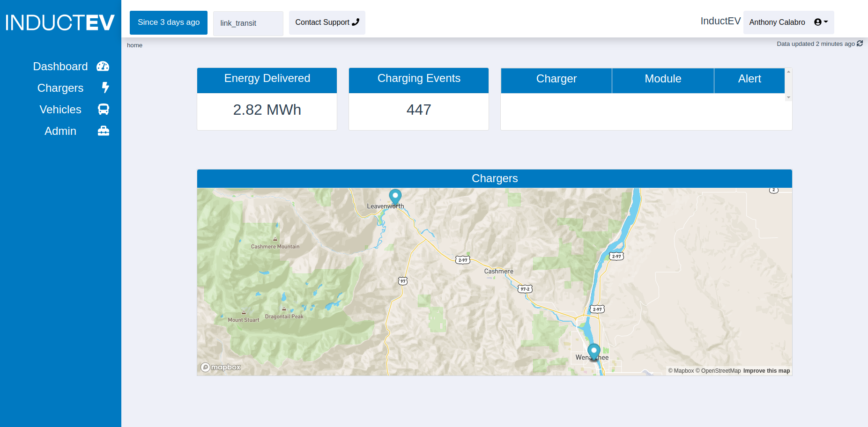Select the Wenatchee charger map pin

point(593,351)
